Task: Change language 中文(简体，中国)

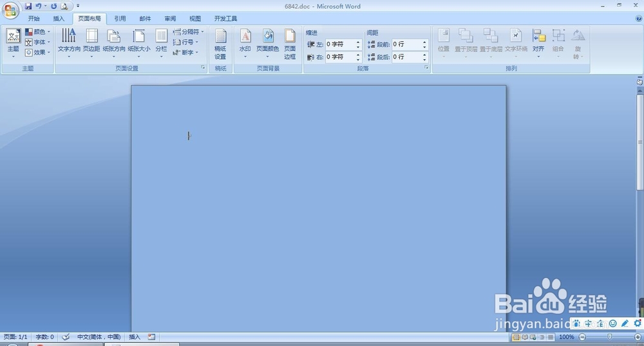Action: [99, 337]
